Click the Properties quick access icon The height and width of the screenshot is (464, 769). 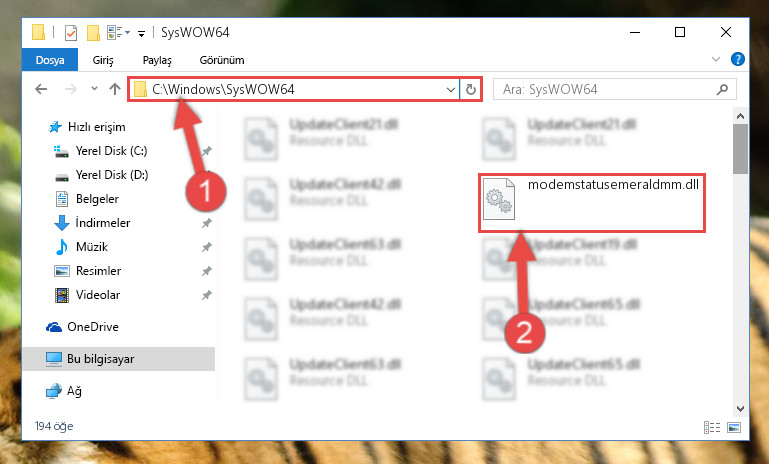[71, 33]
